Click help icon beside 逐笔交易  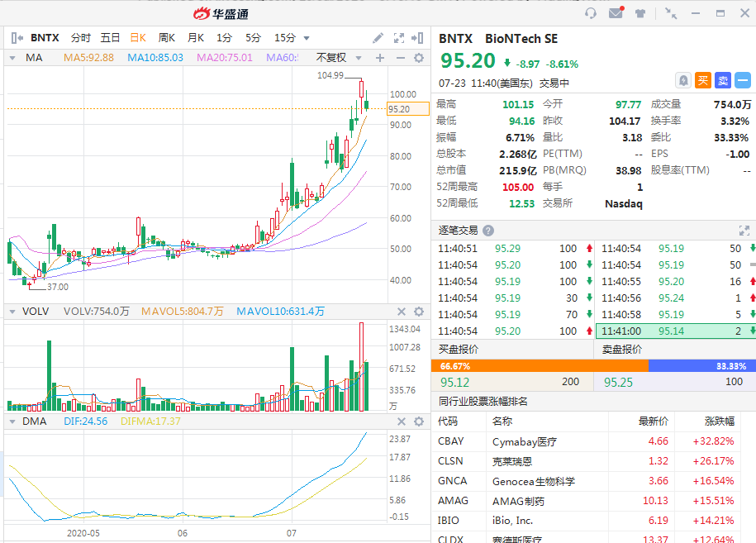pyautogui.click(x=488, y=231)
